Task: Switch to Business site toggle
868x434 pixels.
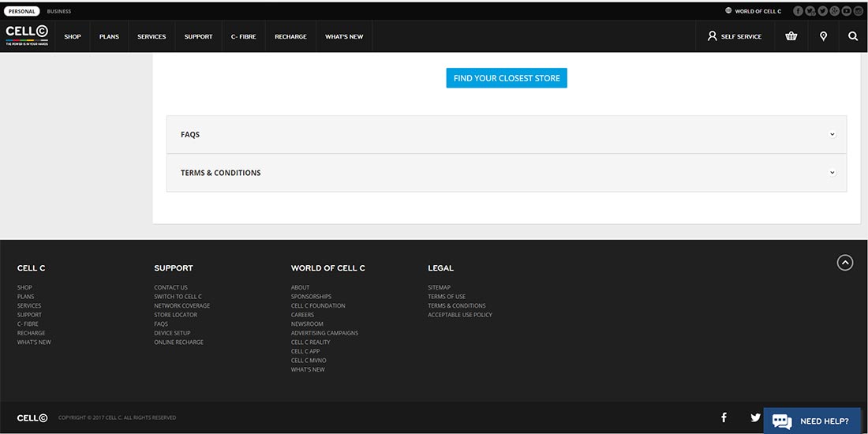Action: tap(58, 11)
